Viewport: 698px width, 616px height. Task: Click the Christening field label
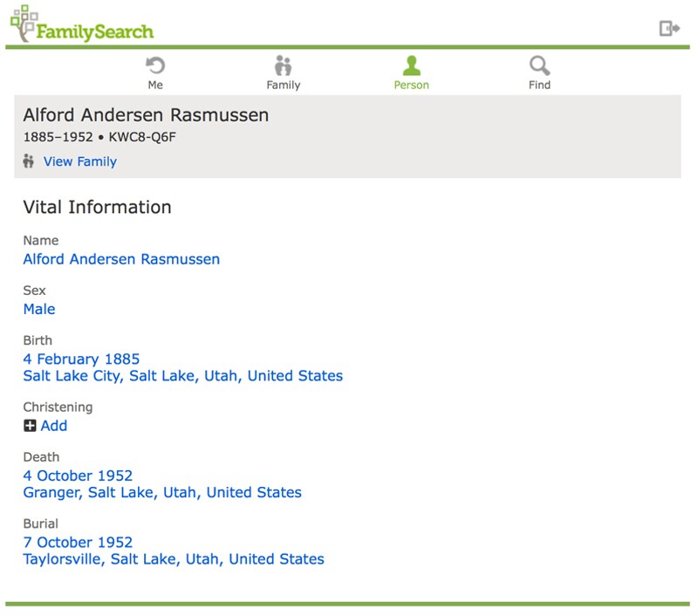click(x=58, y=407)
